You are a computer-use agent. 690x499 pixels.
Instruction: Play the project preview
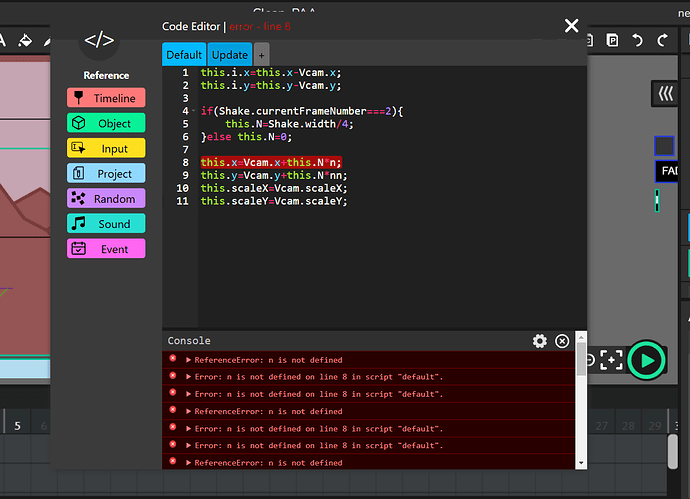pyautogui.click(x=646, y=360)
